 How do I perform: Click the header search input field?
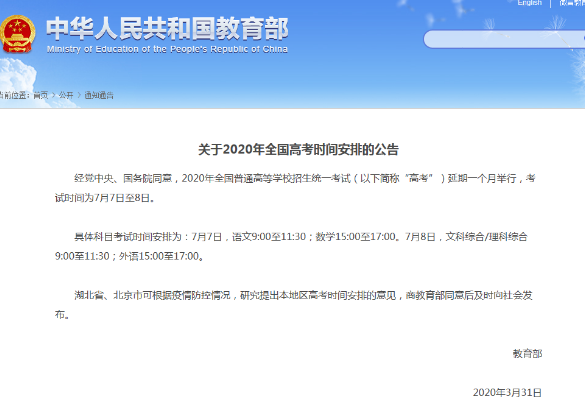click(504, 40)
